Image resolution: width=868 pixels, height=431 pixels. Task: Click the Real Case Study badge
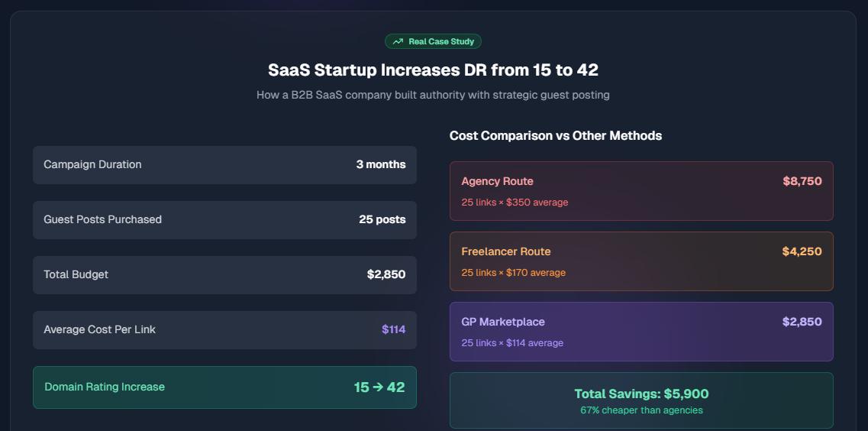433,42
